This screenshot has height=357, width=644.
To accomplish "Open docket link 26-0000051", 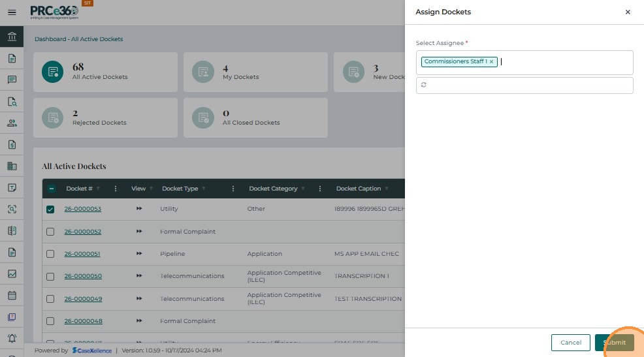I will (x=82, y=254).
